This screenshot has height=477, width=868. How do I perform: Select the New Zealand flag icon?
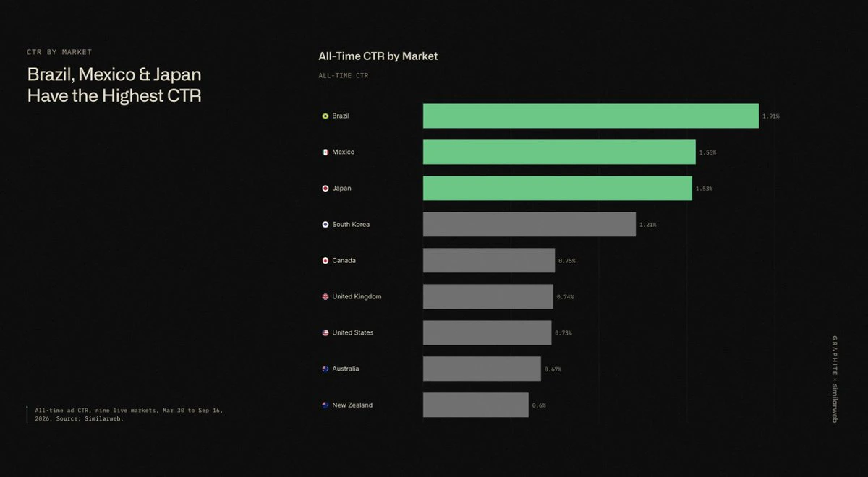(x=325, y=405)
